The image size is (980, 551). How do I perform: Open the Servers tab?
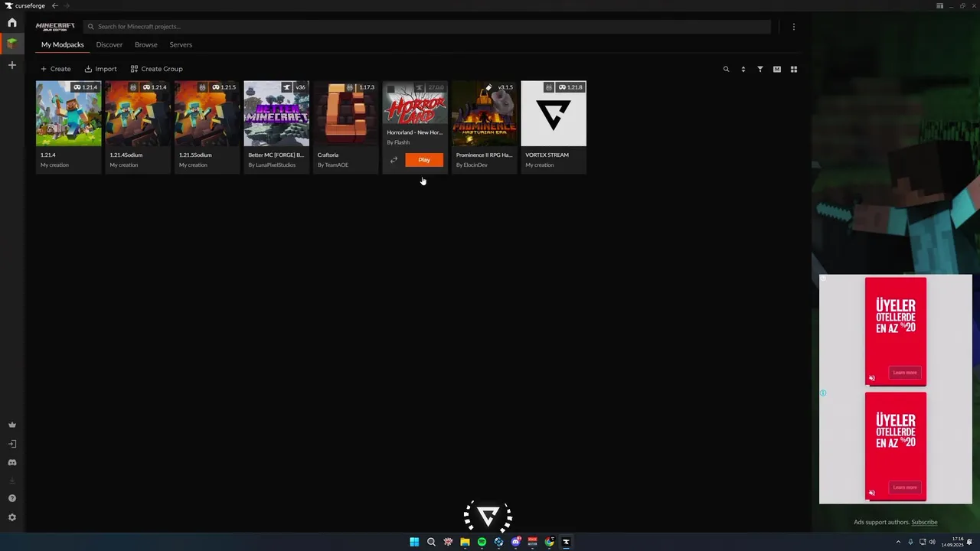(x=181, y=44)
